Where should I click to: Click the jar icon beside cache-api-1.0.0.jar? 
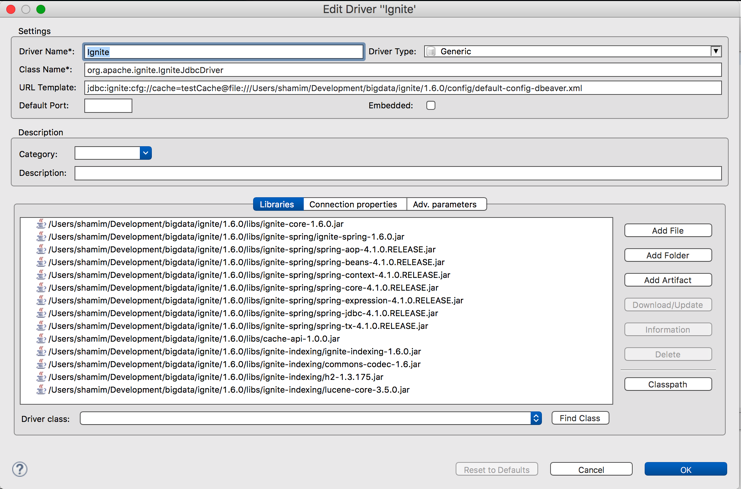[x=41, y=339]
